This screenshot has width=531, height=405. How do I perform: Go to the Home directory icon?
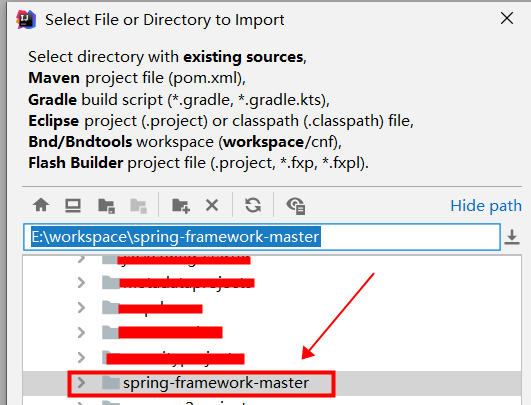point(41,205)
